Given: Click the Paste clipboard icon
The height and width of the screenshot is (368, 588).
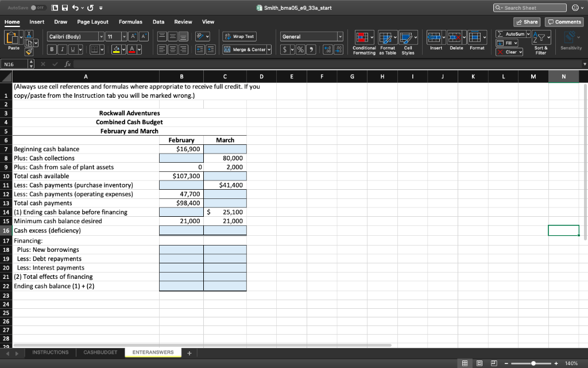Looking at the screenshot, I should tap(11, 37).
